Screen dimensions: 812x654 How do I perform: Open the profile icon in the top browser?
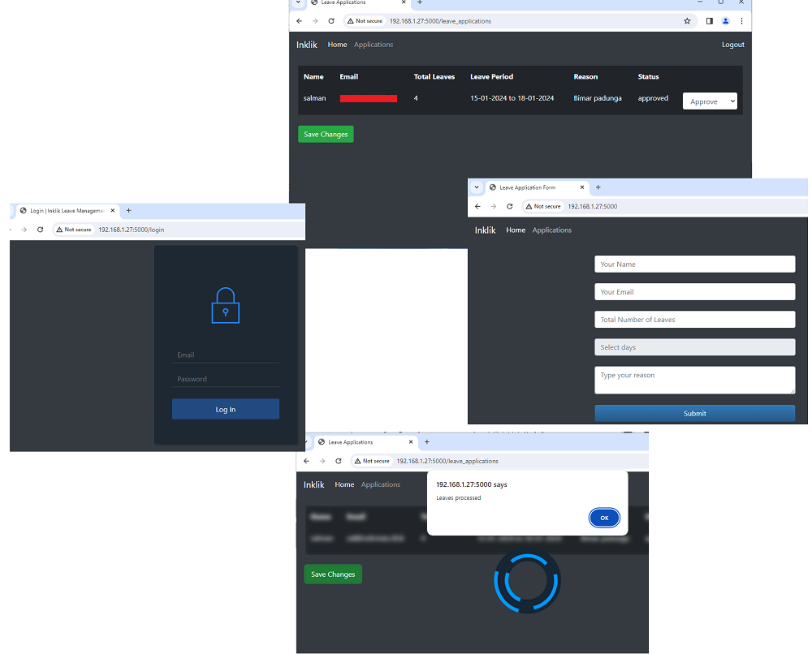point(725,21)
